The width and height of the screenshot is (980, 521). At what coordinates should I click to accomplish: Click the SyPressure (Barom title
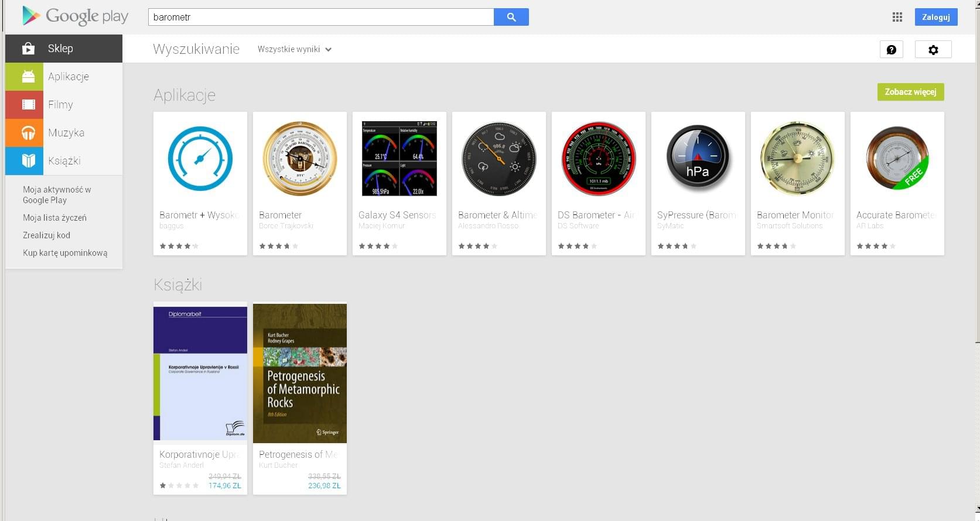click(x=696, y=215)
